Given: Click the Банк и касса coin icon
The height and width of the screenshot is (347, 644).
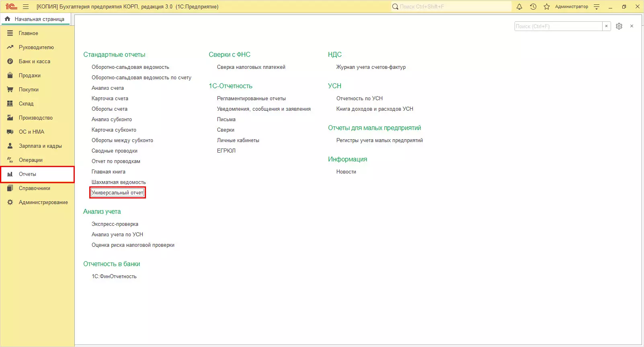Looking at the screenshot, I should (x=10, y=61).
